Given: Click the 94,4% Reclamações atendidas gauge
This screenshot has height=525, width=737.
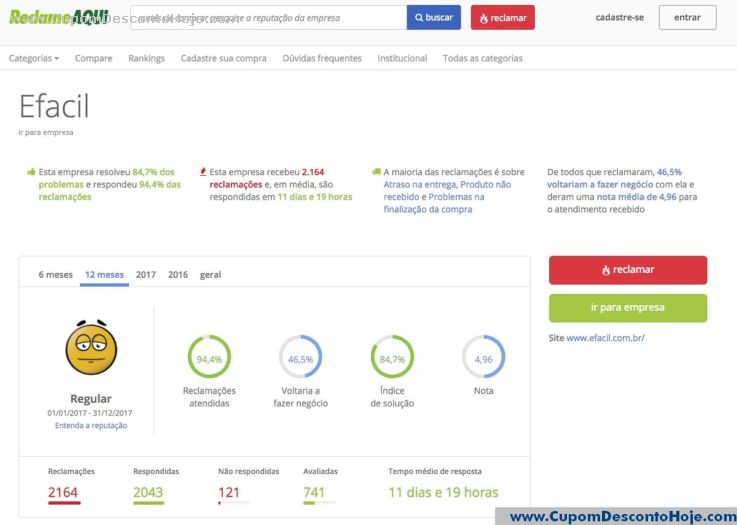Looking at the screenshot, I should (x=209, y=357).
